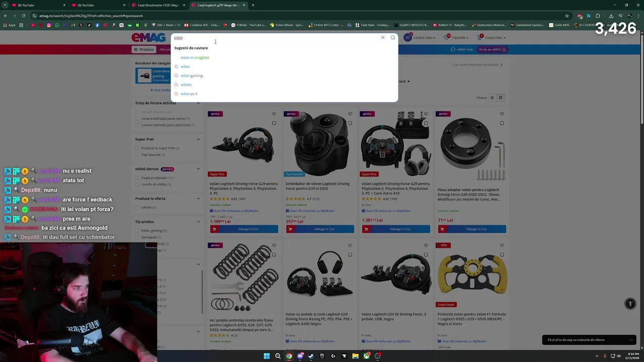
Task: Click the eMAG logo
Action: tap(148, 38)
